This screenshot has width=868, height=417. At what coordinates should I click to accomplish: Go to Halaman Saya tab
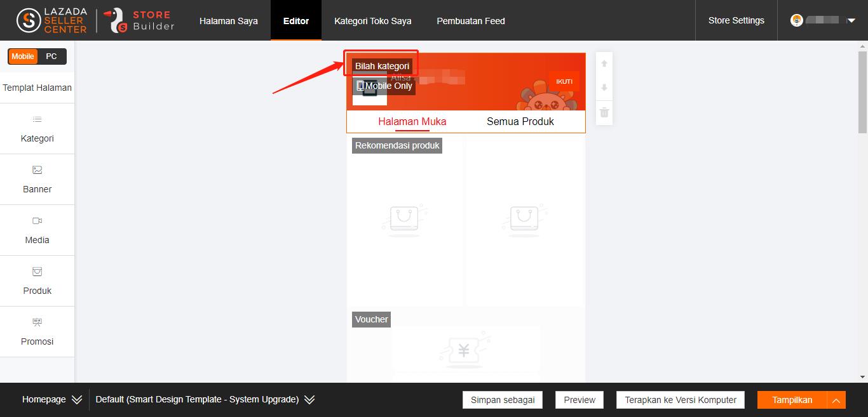tap(229, 21)
